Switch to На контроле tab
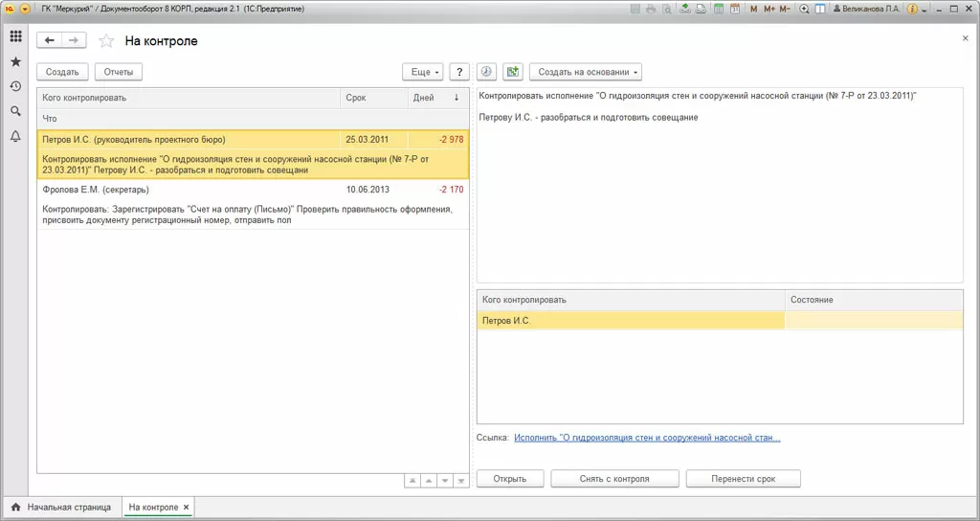 (153, 508)
